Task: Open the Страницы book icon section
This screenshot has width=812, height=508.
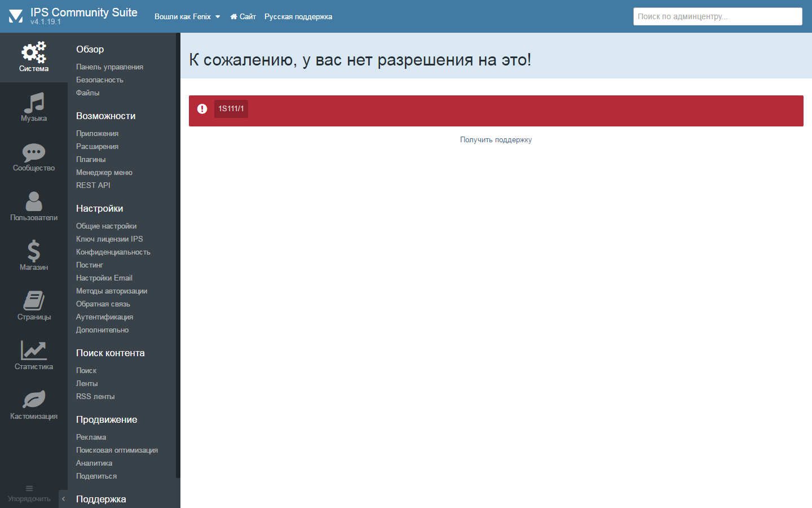Action: tap(34, 306)
